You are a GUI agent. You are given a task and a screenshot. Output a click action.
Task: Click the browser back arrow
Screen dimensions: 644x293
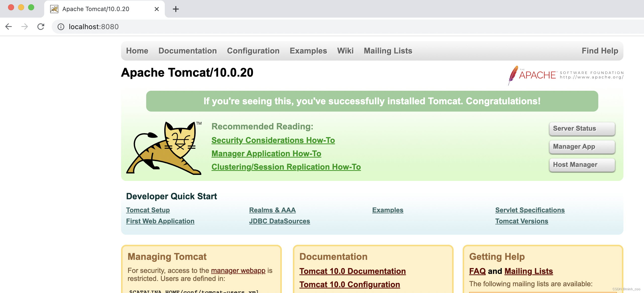(x=9, y=27)
